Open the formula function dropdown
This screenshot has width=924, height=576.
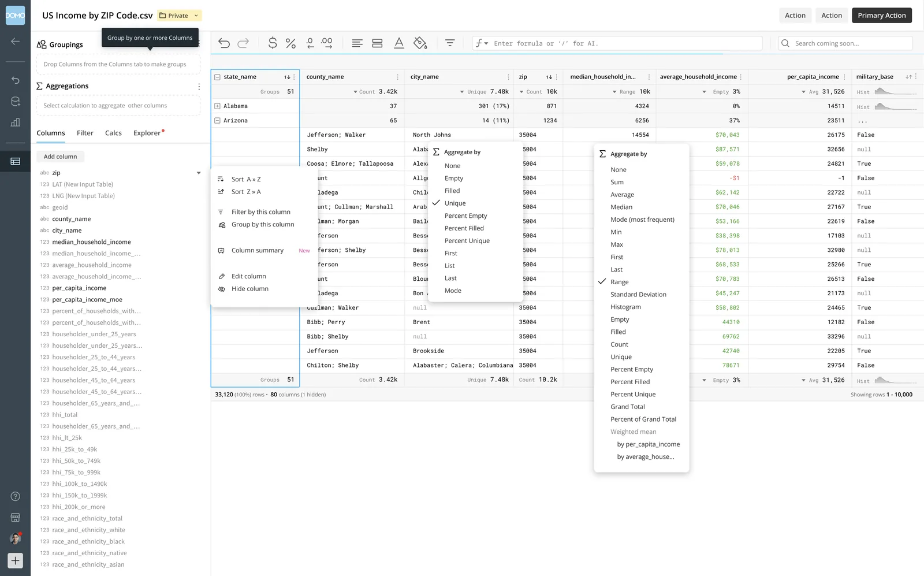click(482, 43)
